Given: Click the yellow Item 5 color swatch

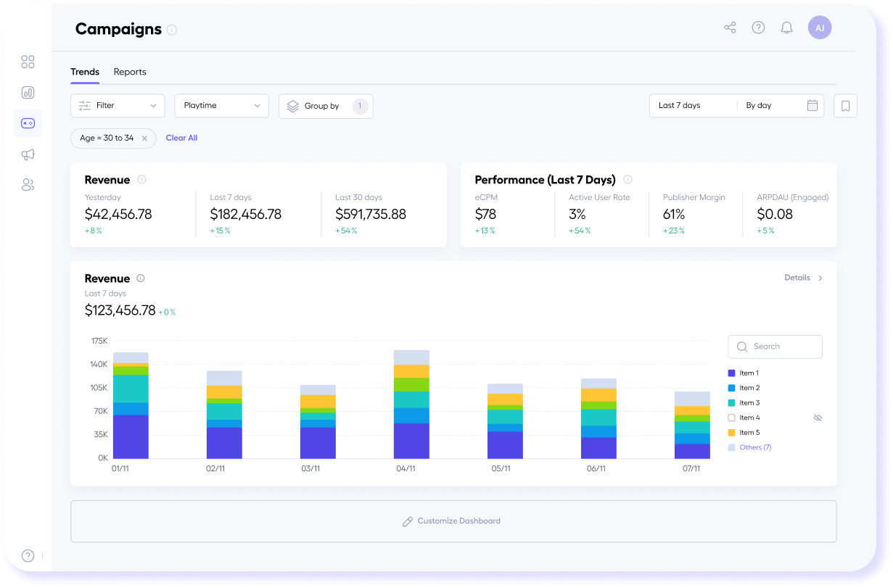Looking at the screenshot, I should 731,433.
